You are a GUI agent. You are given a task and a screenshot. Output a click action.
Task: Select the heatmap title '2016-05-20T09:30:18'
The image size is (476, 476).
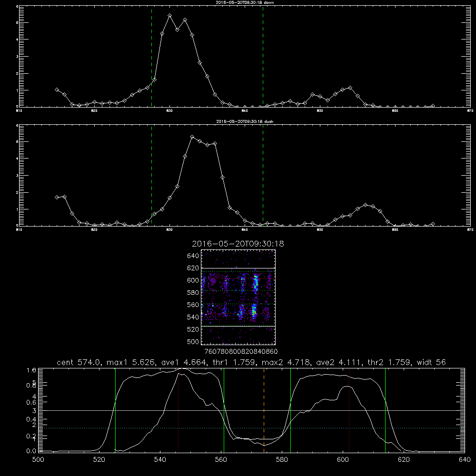point(238,244)
